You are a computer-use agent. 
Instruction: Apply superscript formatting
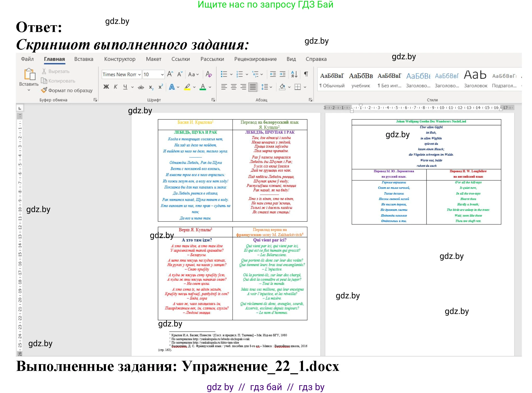coord(161,87)
